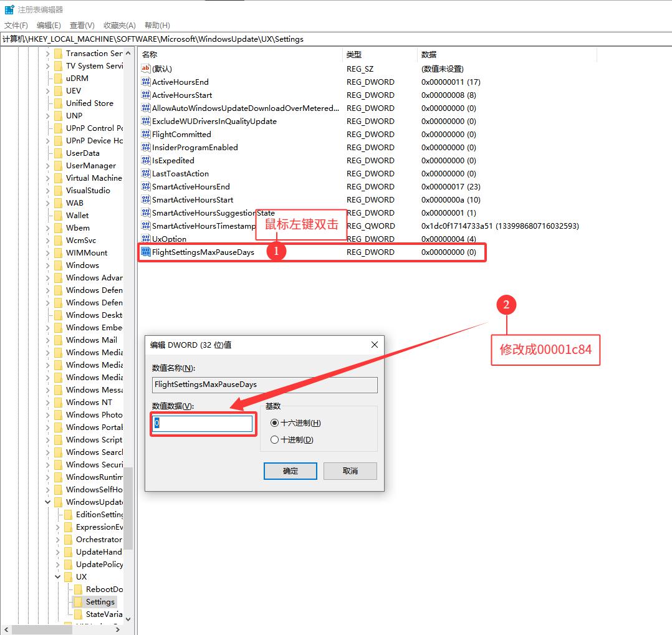Select the 十进制 (decimal) radio button
The height and width of the screenshot is (635, 672).
pos(275,440)
